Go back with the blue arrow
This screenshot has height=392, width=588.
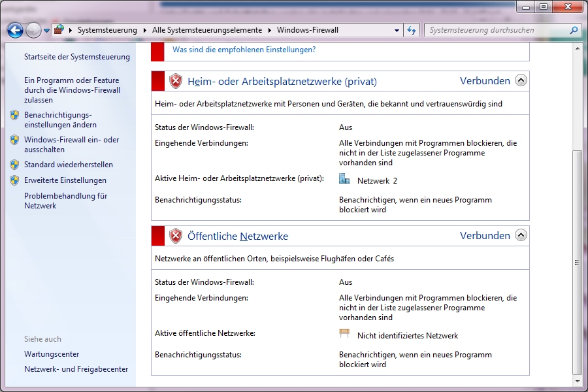pyautogui.click(x=16, y=31)
